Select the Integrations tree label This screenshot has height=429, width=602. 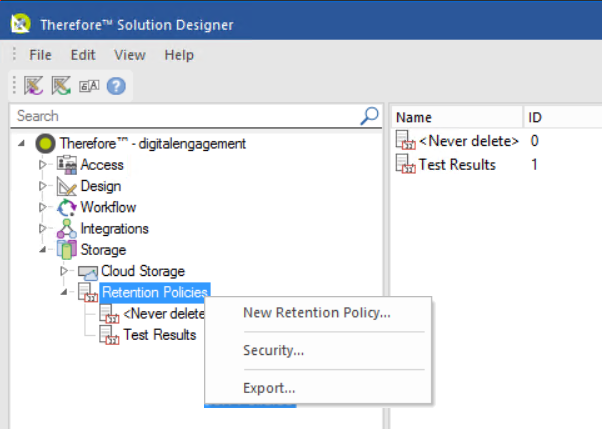[x=114, y=229]
